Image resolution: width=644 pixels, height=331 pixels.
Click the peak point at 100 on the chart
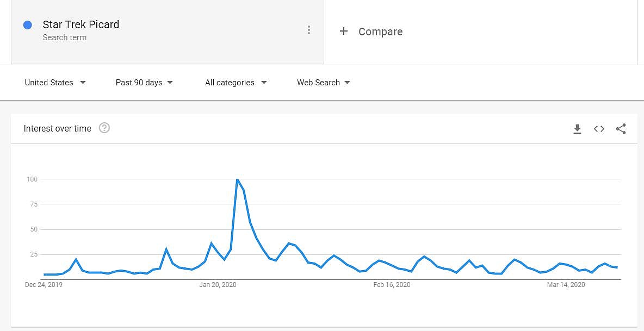coord(237,179)
